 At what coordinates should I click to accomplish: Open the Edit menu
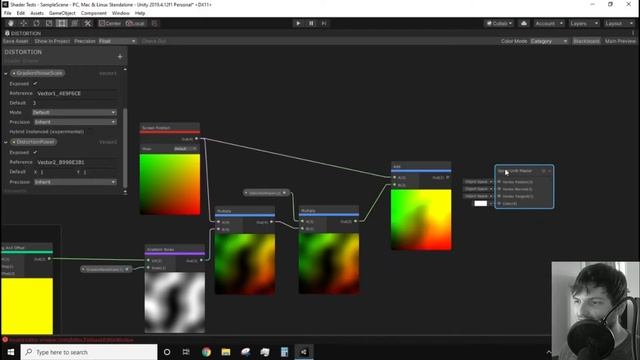[21, 13]
